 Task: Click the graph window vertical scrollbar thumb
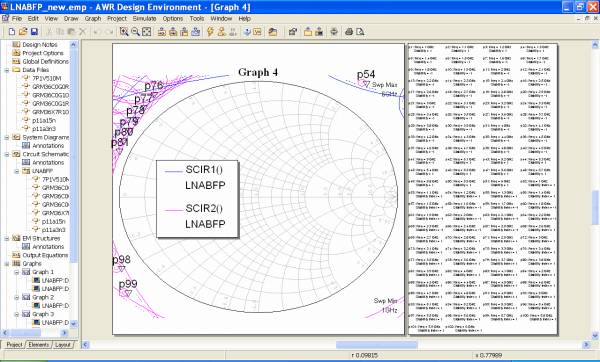point(595,208)
